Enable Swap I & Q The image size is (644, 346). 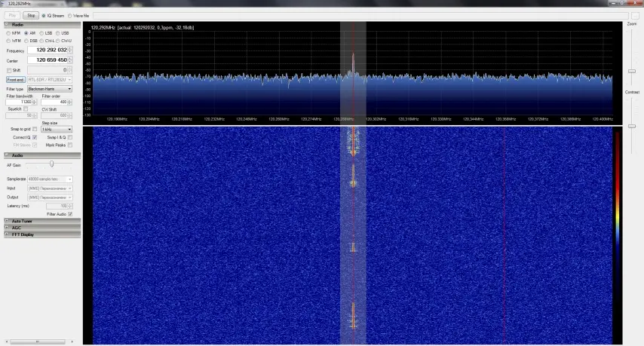pyautogui.click(x=70, y=137)
